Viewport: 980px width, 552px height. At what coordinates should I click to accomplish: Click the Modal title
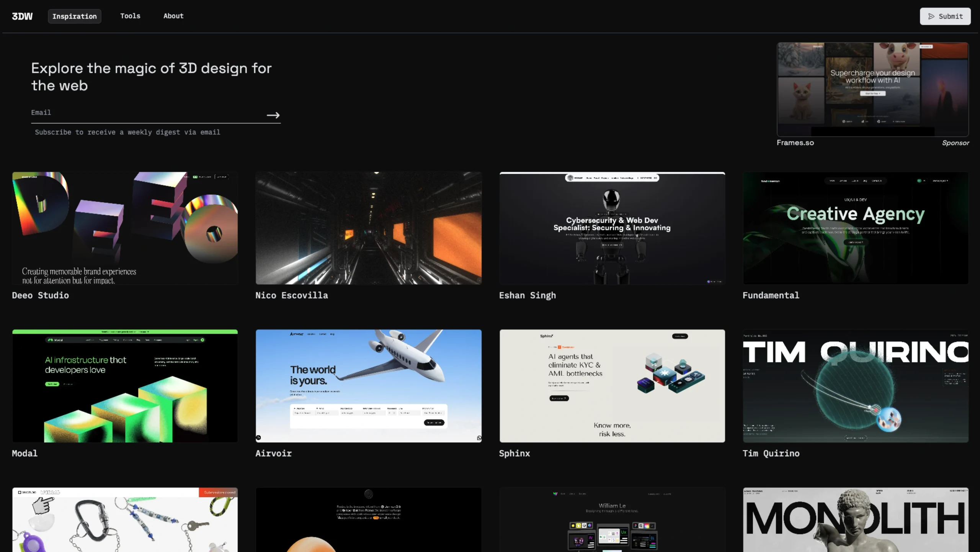tap(25, 453)
